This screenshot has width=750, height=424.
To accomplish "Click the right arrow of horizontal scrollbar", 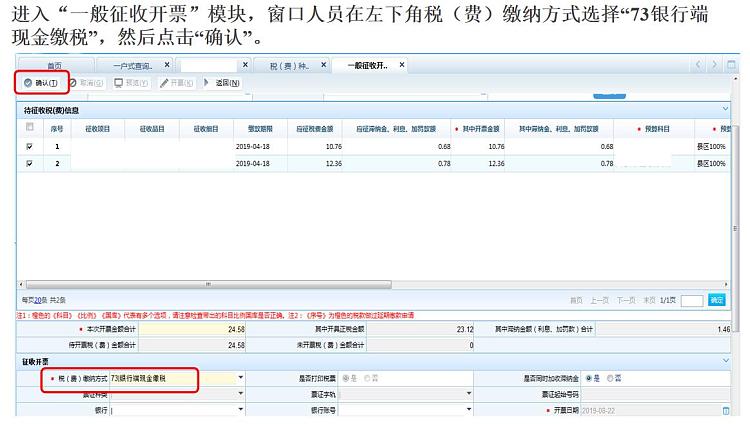I will 726,284.
